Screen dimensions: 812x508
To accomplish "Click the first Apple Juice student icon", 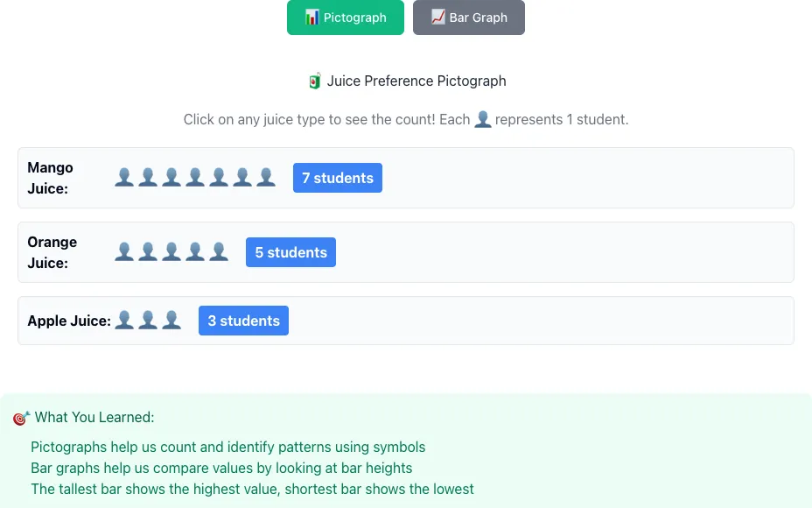I will pyautogui.click(x=124, y=321).
